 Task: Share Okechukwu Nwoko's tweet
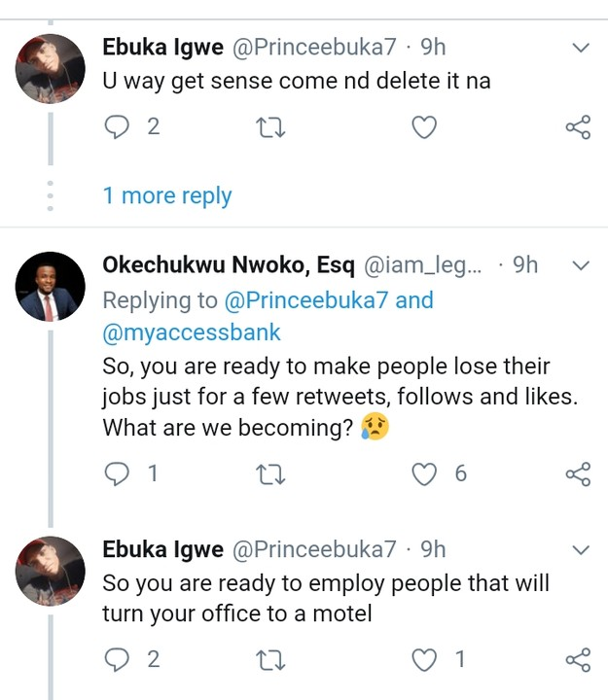point(578,473)
